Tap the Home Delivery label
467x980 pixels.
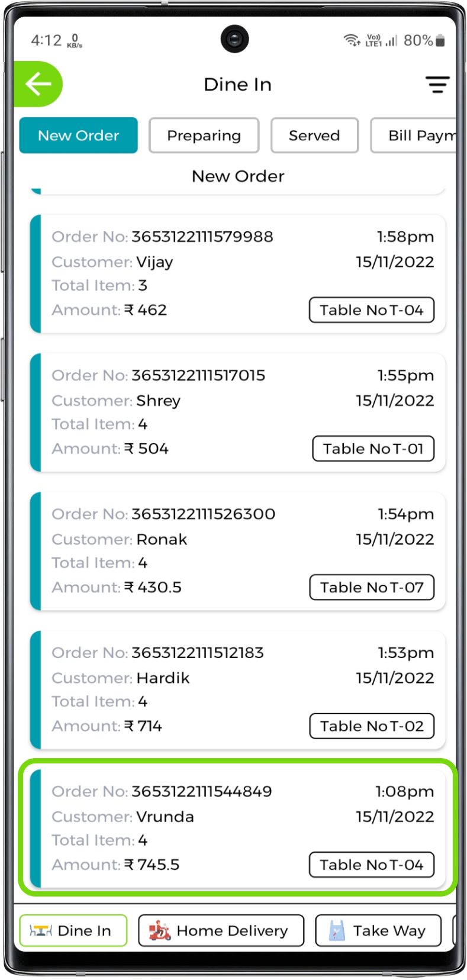coord(232,931)
